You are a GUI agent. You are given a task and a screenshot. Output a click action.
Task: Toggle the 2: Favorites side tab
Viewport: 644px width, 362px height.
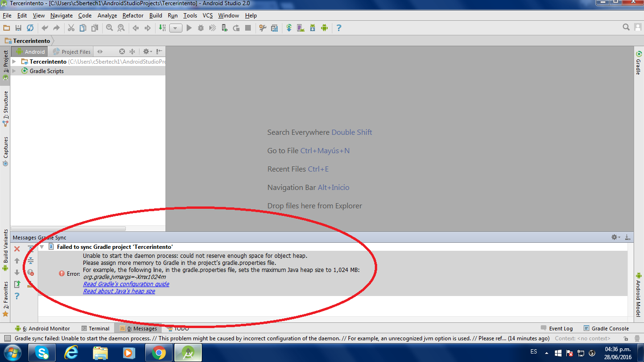(5, 299)
